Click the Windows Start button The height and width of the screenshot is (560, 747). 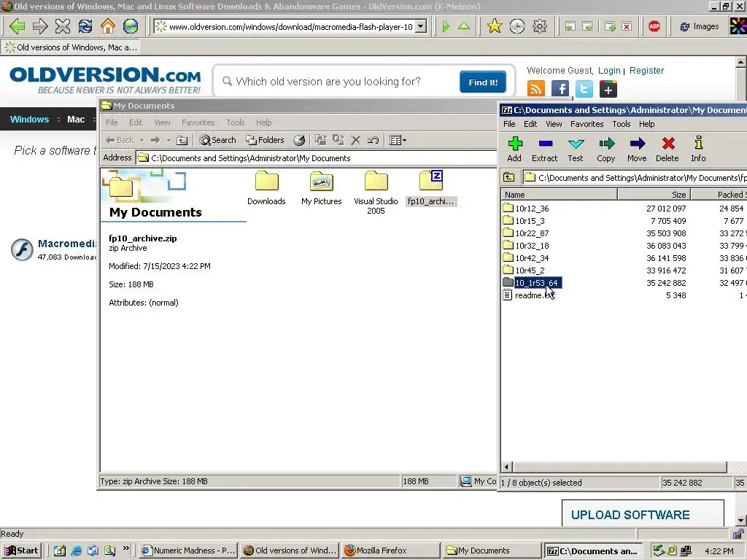pos(21,551)
